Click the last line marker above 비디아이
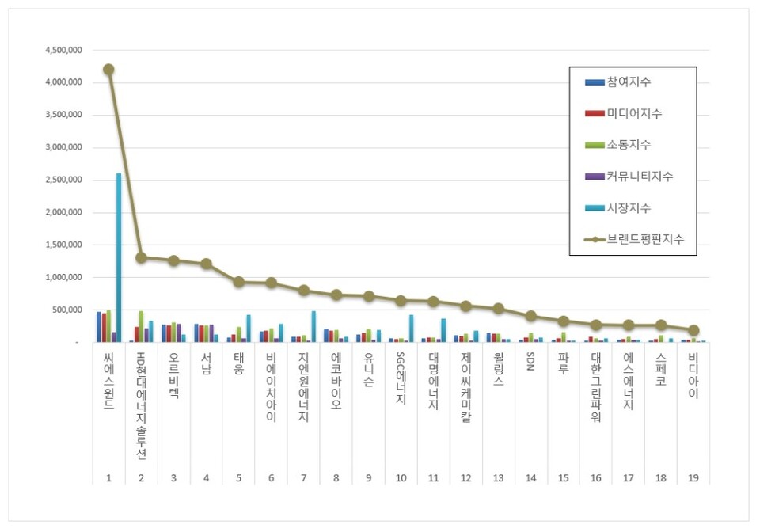The image size is (760, 532). (693, 330)
